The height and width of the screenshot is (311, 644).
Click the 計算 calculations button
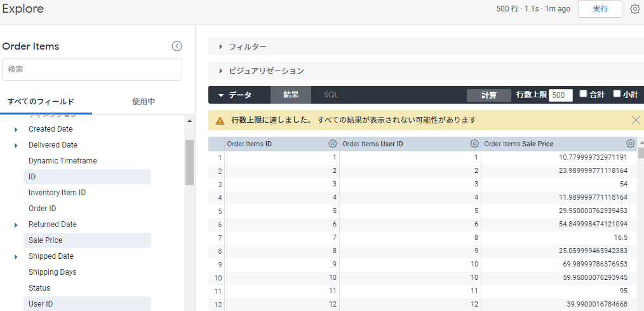489,95
